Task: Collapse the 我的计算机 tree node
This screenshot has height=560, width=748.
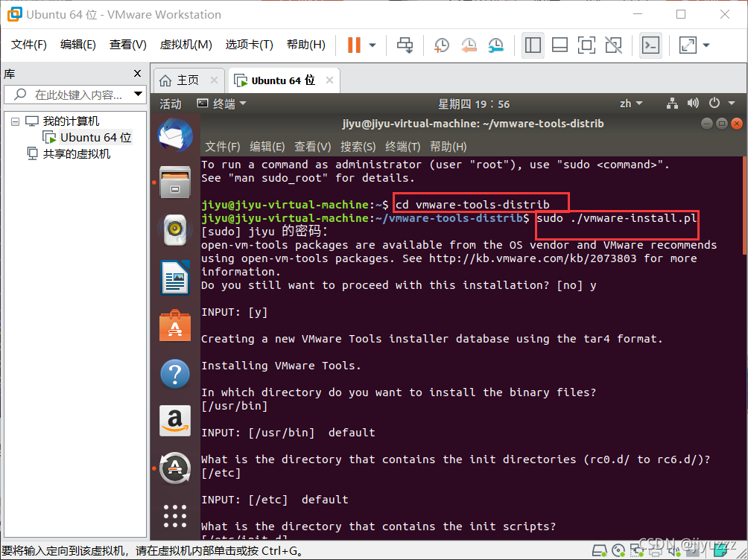Action: coord(15,121)
